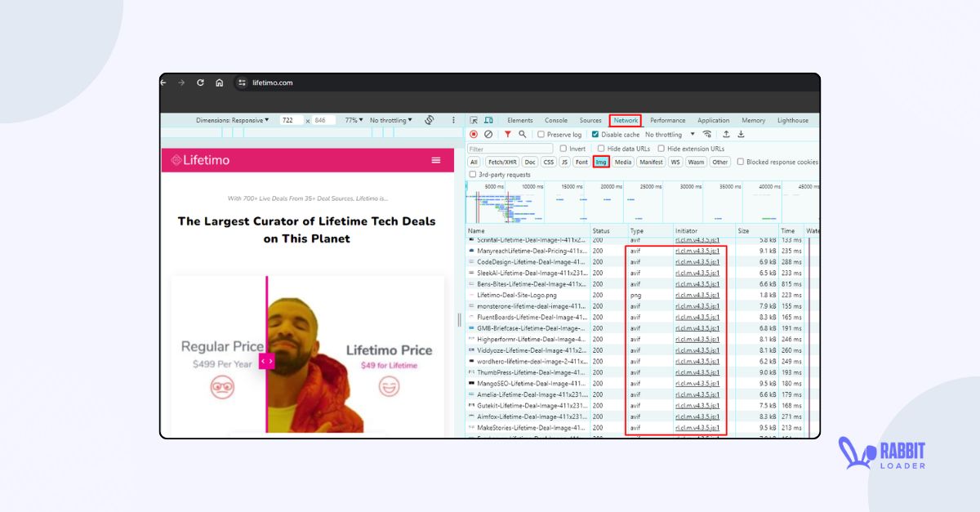
Task: Click the rotate viewport icon in device toolbar
Action: click(429, 120)
